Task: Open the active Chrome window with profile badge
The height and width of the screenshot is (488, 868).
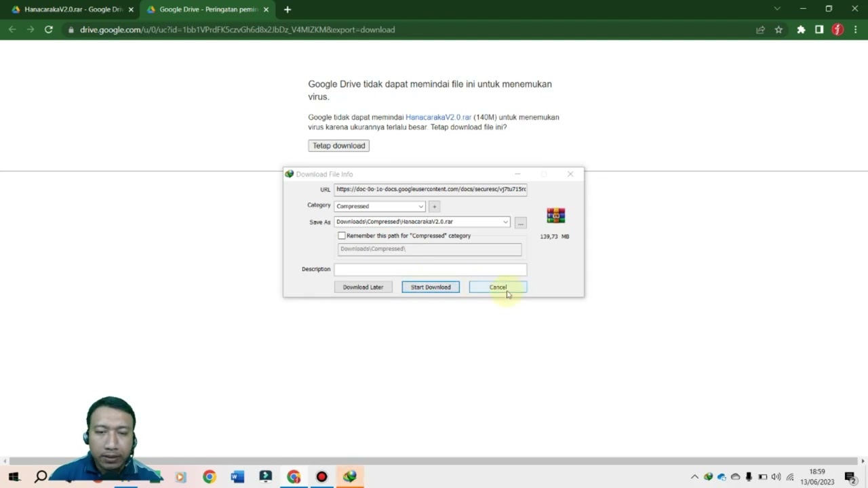Action: click(x=294, y=477)
